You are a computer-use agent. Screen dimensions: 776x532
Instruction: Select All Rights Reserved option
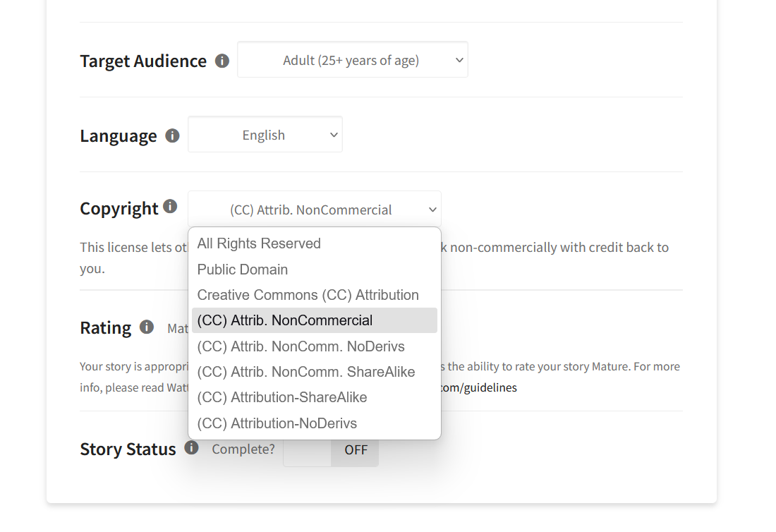pyautogui.click(x=259, y=243)
